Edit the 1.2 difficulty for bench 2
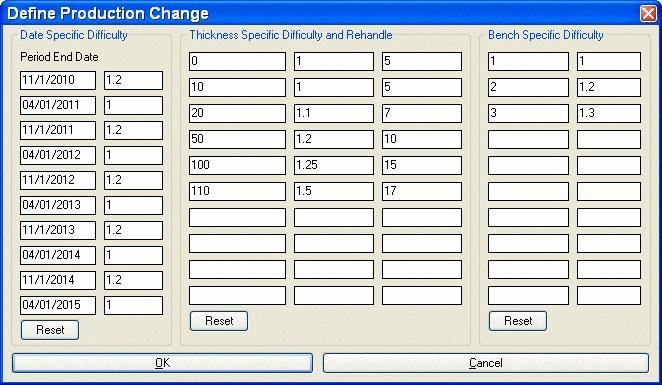Screen dimensions: 662x385 [609, 87]
